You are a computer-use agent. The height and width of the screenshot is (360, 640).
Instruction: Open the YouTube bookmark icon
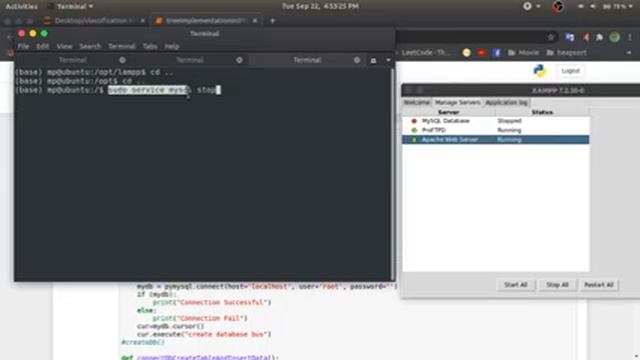[482, 53]
